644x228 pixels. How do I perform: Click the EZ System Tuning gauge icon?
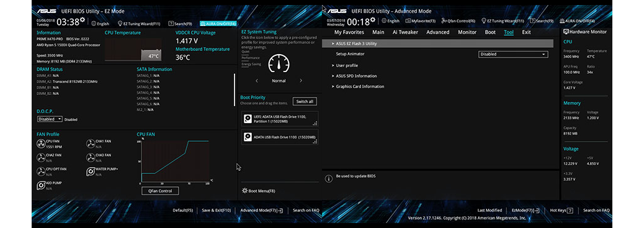click(279, 63)
